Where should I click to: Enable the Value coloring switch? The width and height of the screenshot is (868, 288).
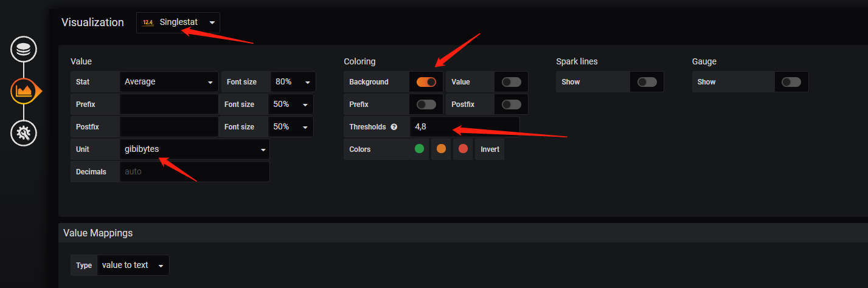pos(511,82)
